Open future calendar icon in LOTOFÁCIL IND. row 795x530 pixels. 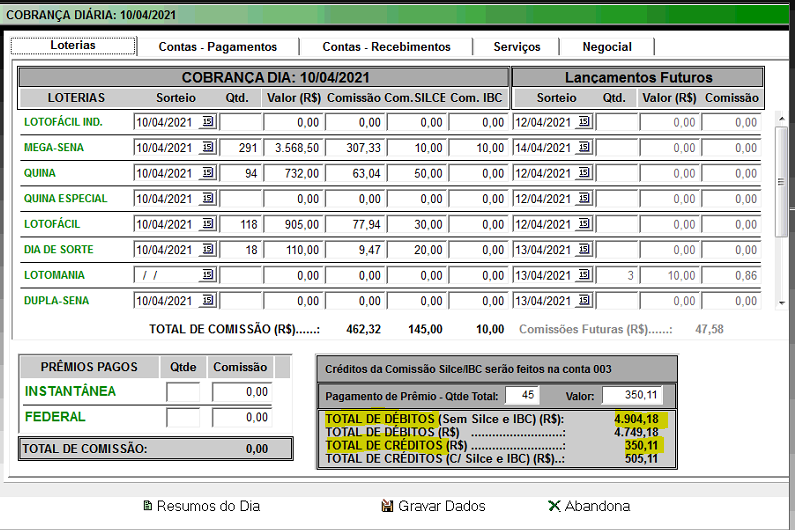(585, 122)
